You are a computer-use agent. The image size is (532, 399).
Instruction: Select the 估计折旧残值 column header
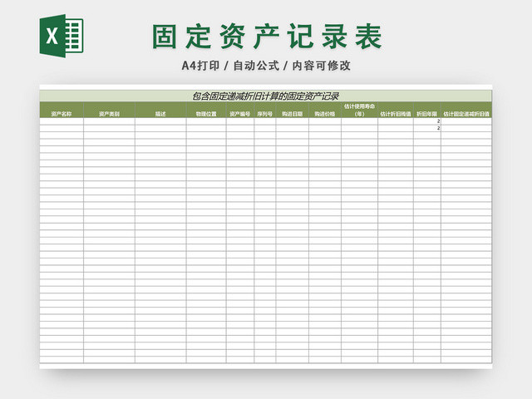click(x=396, y=110)
